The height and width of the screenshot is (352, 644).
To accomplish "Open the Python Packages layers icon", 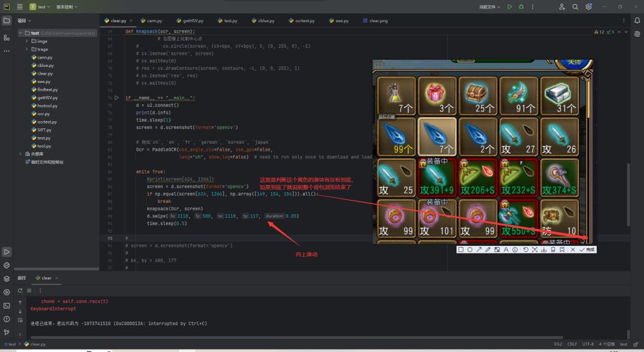I will click(7, 279).
